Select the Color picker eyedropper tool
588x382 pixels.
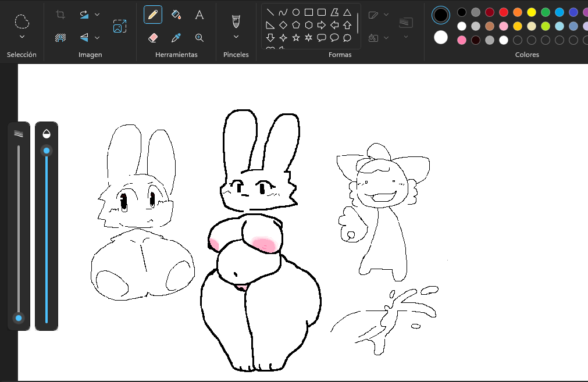[176, 37]
